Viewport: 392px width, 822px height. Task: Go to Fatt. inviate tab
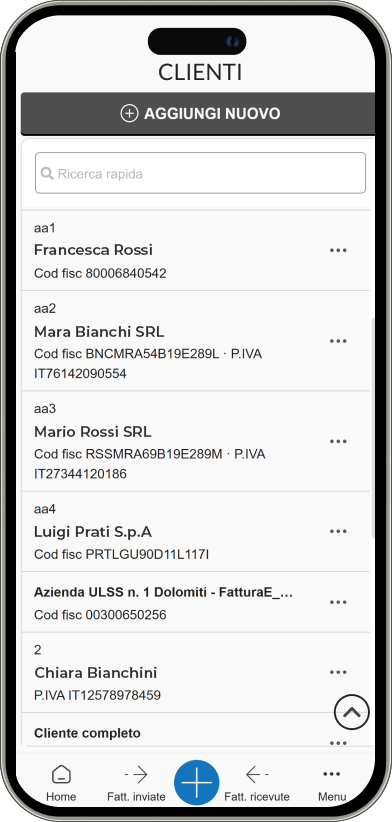[136, 783]
